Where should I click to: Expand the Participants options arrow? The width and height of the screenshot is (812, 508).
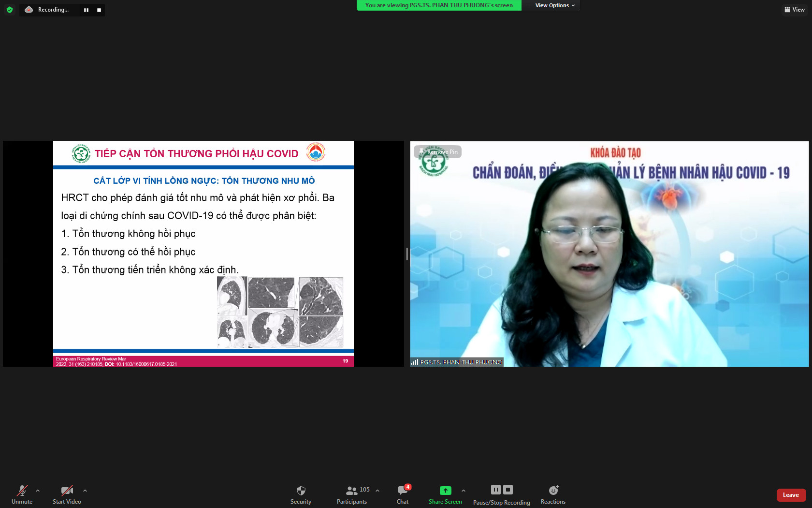coord(377,491)
